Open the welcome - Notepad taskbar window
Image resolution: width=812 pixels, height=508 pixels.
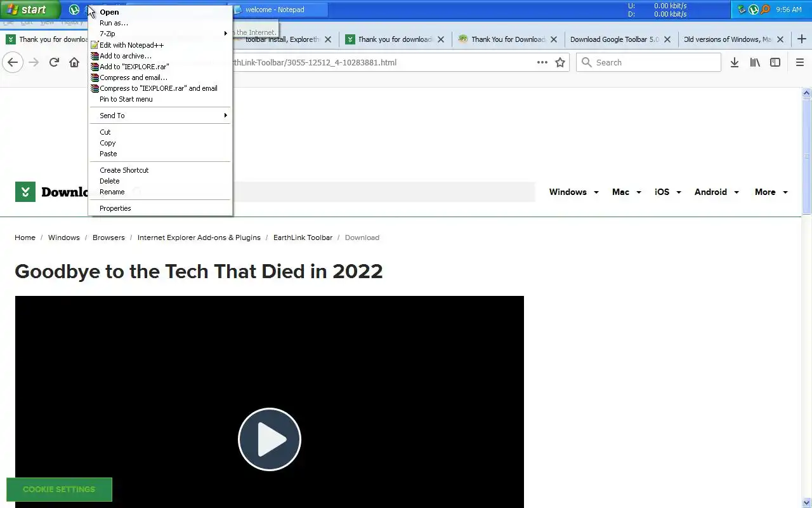(279, 10)
